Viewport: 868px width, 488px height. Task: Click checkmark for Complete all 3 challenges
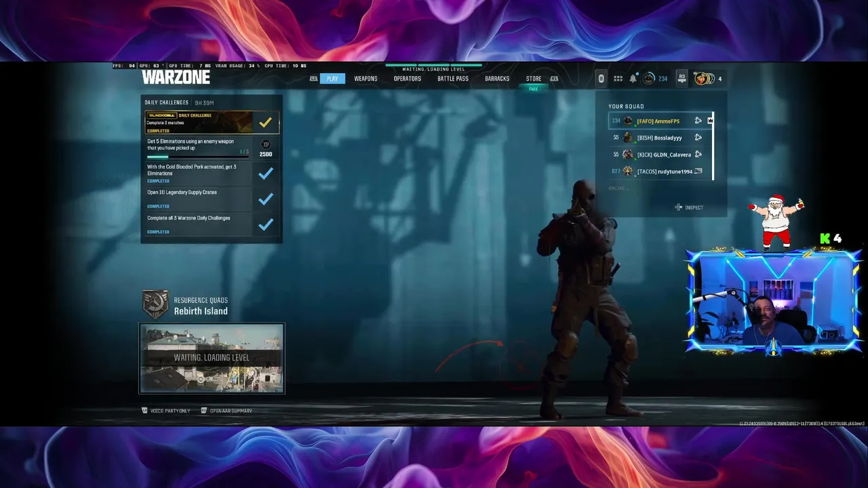click(265, 224)
